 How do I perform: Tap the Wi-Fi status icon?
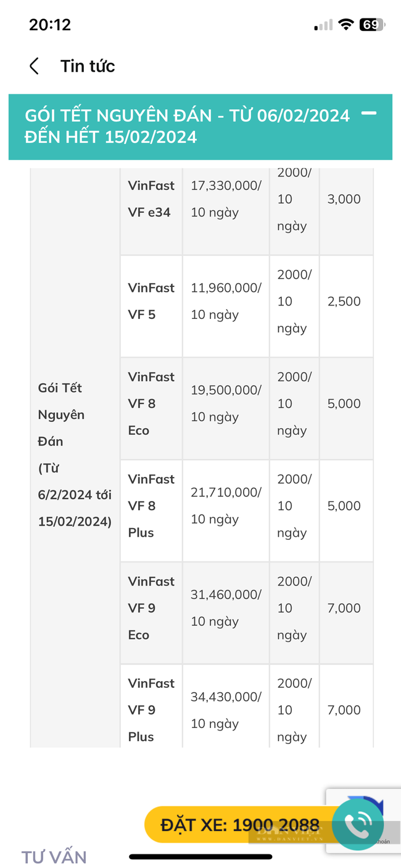(x=347, y=25)
